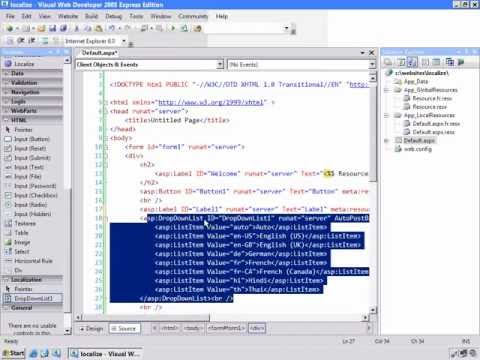This screenshot has width=480, height=360.
Task: Click the Save toolbar icon
Action: point(52,29)
